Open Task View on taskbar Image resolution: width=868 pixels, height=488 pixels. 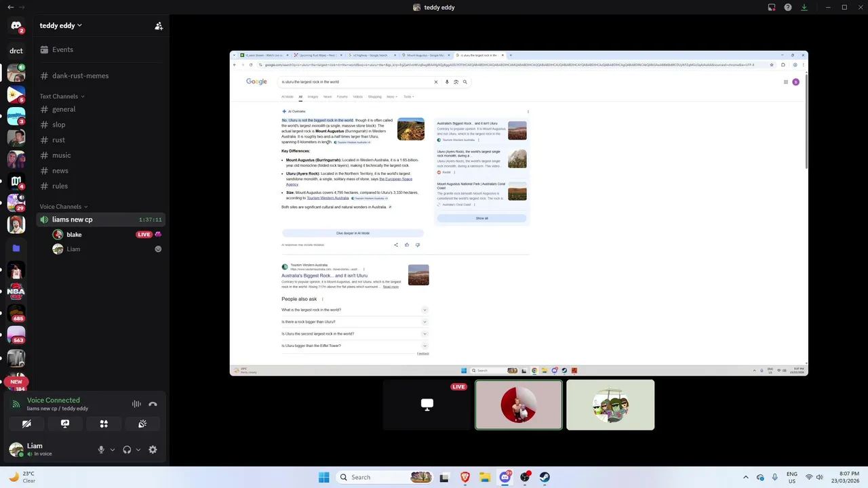(x=444, y=477)
